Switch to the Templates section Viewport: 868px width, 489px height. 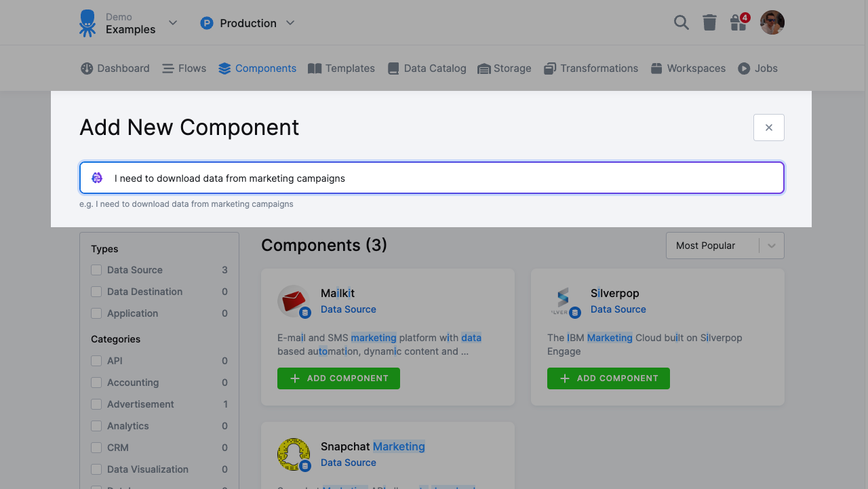[341, 68]
